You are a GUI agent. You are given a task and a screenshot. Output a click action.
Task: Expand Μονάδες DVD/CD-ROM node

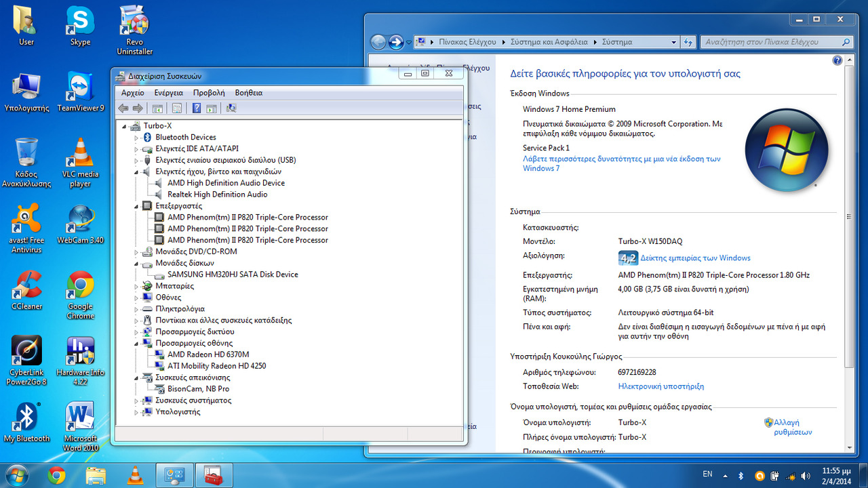(x=136, y=251)
